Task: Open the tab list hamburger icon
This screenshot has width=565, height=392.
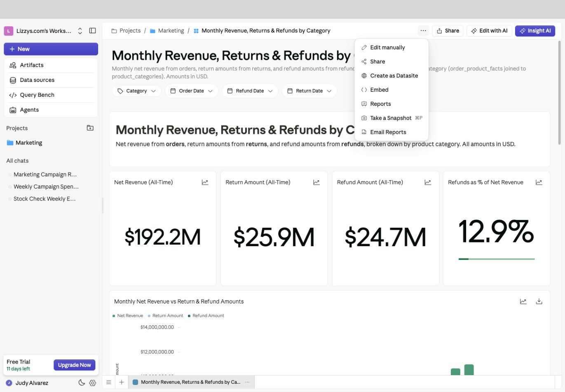Action: click(x=109, y=382)
